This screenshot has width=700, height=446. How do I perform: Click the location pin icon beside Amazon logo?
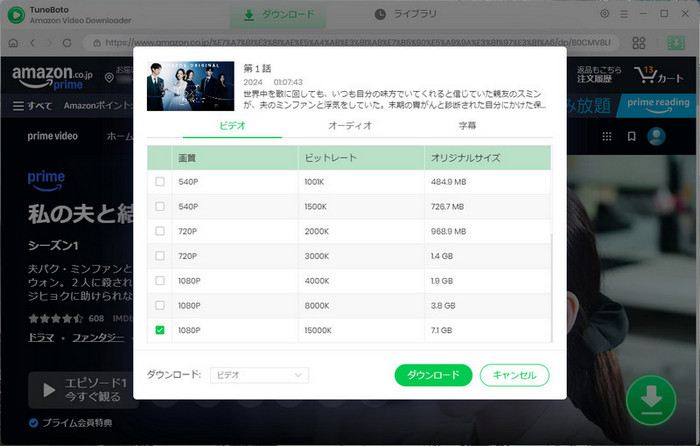click(x=109, y=78)
